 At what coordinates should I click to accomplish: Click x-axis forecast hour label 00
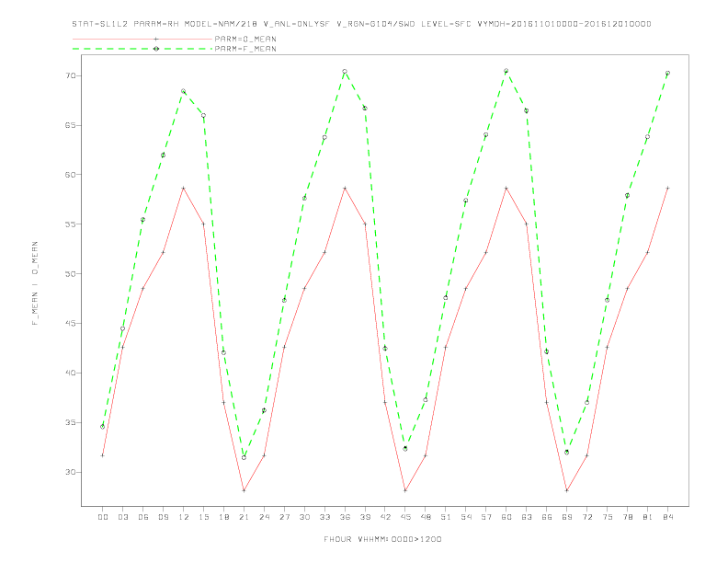[103, 517]
